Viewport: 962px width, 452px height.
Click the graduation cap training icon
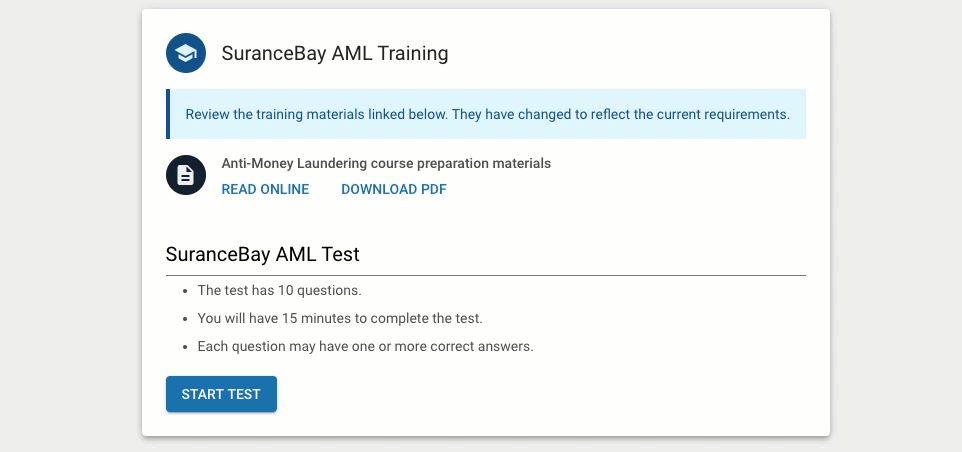tap(186, 53)
